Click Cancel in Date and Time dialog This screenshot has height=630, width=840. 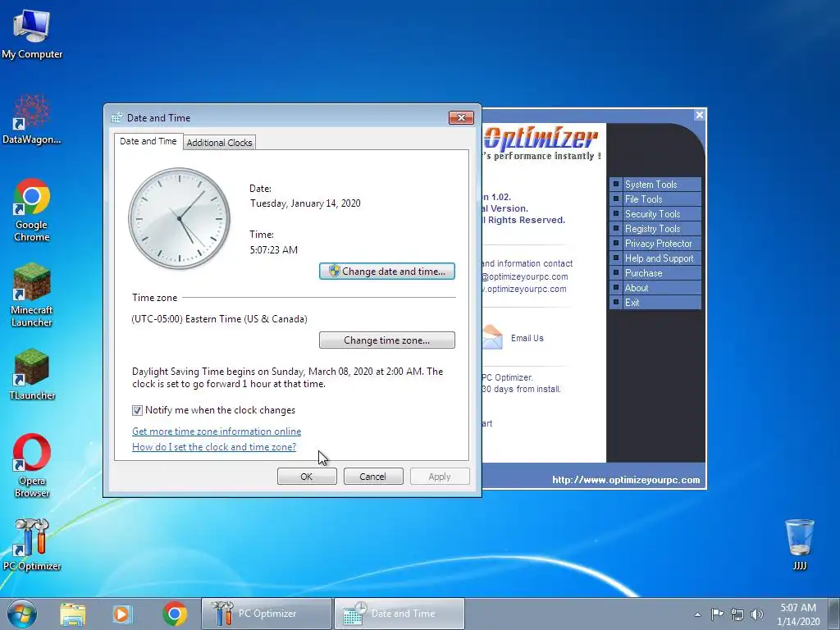pos(373,477)
